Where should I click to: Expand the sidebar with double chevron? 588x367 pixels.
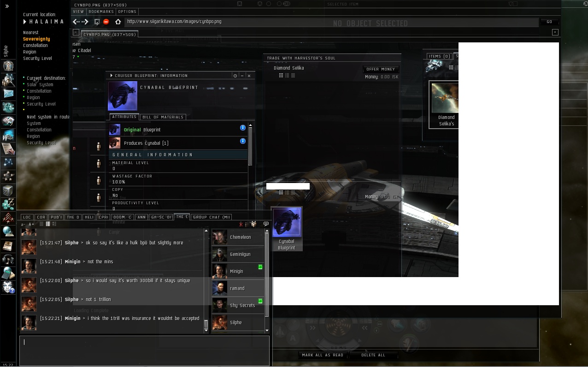7,6
